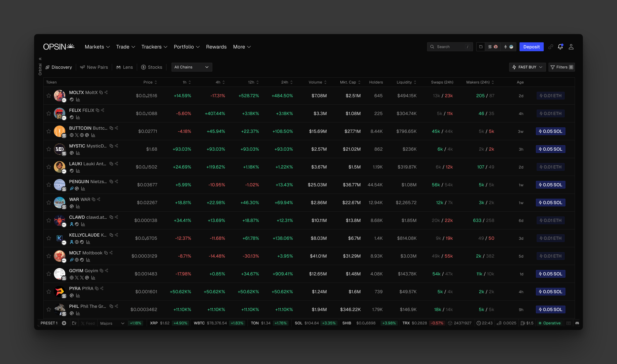Image resolution: width=617 pixels, height=364 pixels.
Task: Open the All Chains dropdown
Action: pos(191,67)
